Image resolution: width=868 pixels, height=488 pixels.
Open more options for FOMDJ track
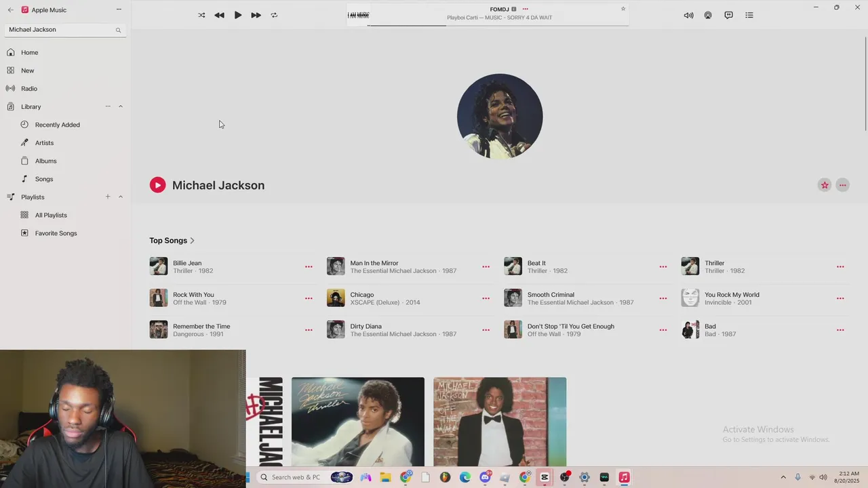pyautogui.click(x=525, y=9)
